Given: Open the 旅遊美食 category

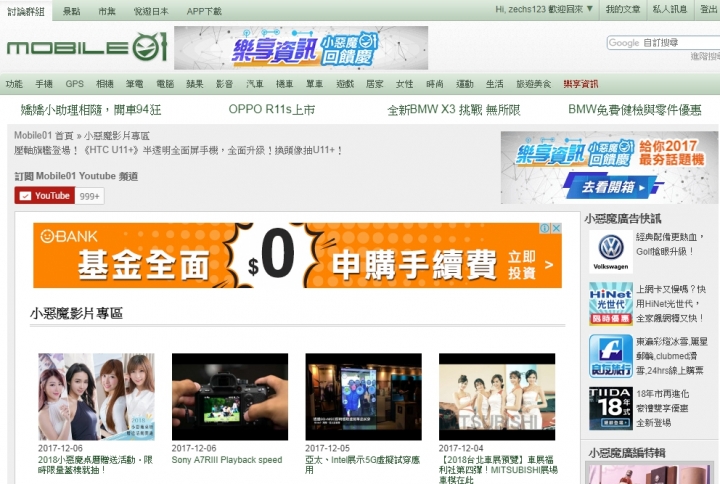Looking at the screenshot, I should tap(534, 84).
